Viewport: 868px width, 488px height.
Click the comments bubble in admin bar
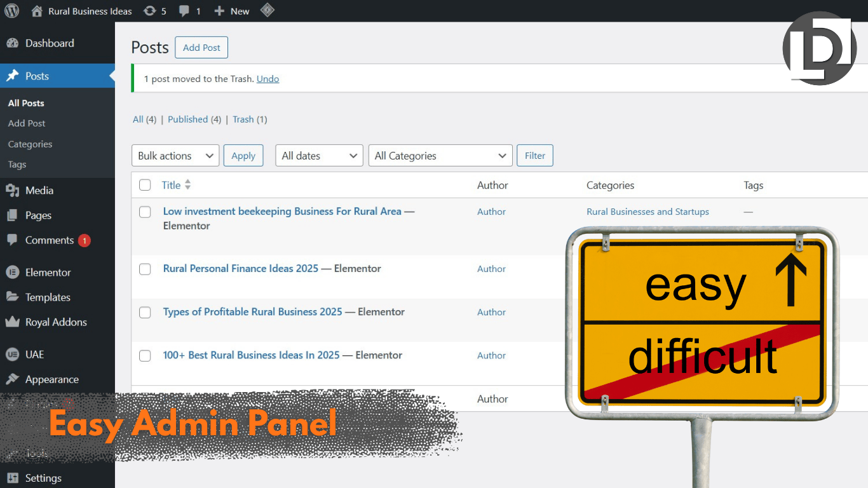point(184,11)
